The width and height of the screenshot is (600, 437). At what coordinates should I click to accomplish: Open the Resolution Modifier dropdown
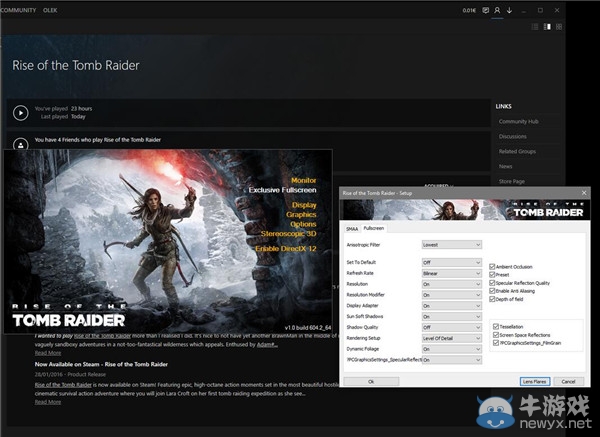(x=452, y=295)
